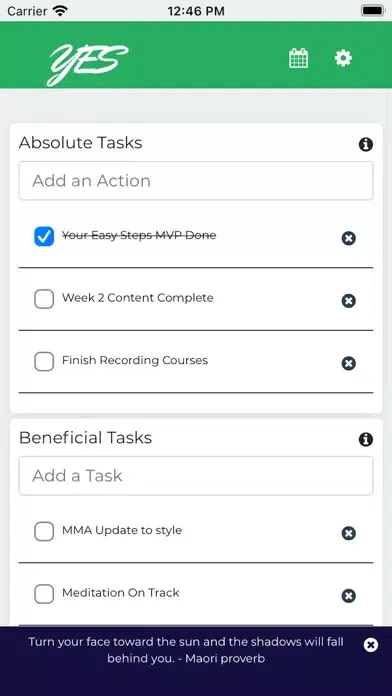Open settings via the gear icon
The width and height of the screenshot is (392, 696).
coord(343,58)
